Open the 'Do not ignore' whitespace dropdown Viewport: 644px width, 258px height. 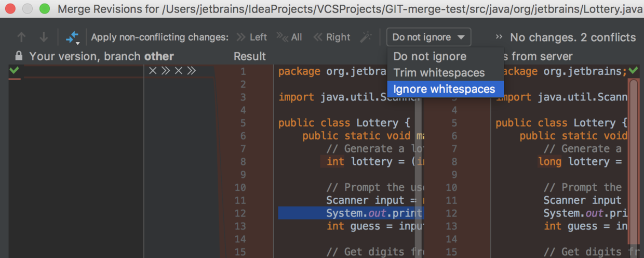tap(428, 37)
